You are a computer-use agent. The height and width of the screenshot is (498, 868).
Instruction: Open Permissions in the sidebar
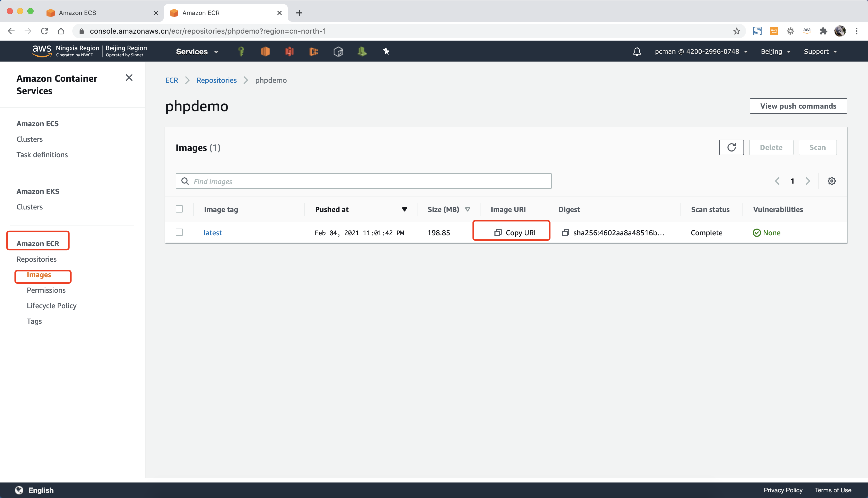(x=46, y=290)
